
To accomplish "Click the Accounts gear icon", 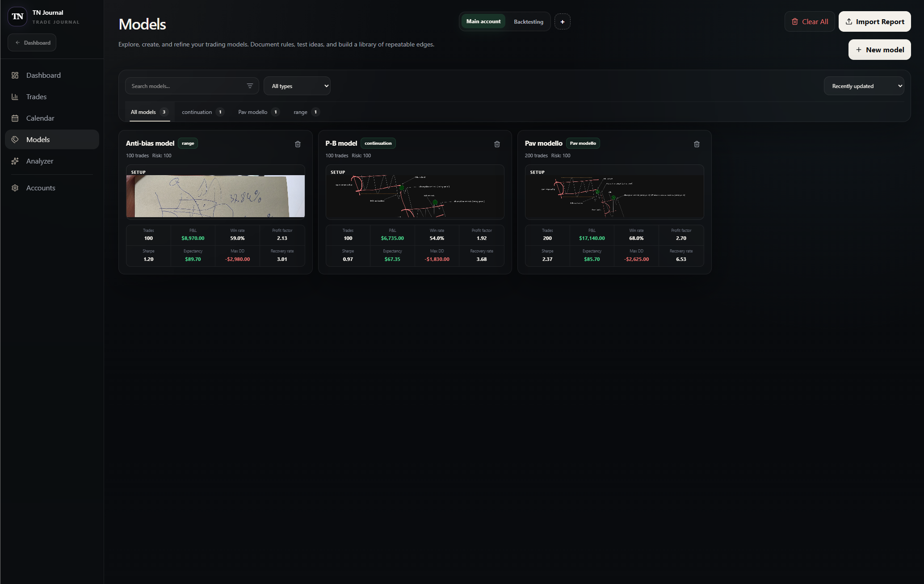I will (15, 188).
